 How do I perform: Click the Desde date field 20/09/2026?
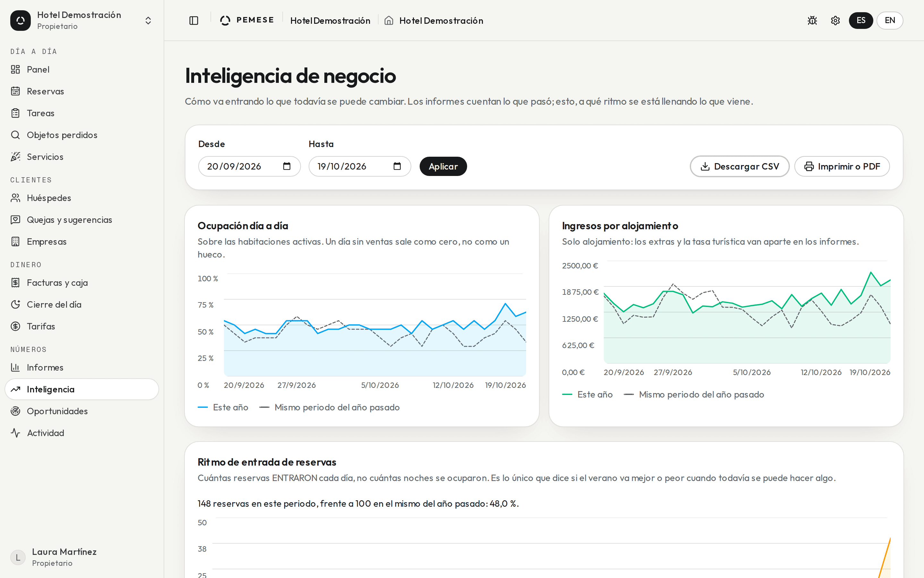tap(249, 166)
